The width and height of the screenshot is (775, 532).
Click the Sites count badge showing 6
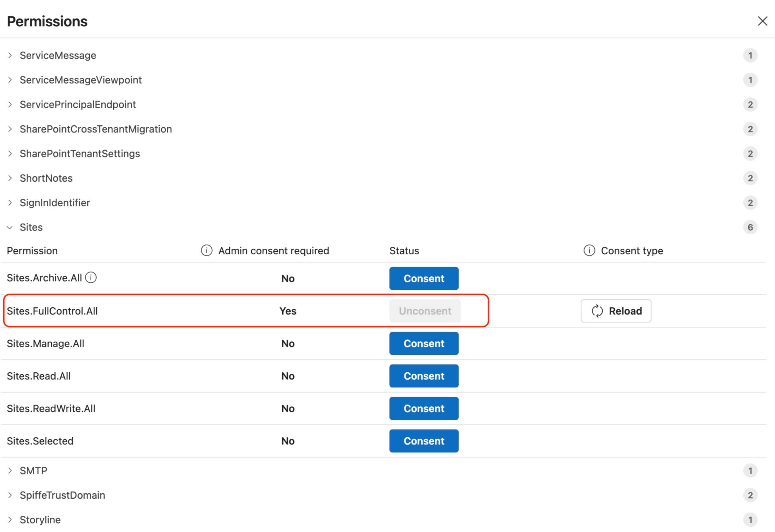pos(750,227)
